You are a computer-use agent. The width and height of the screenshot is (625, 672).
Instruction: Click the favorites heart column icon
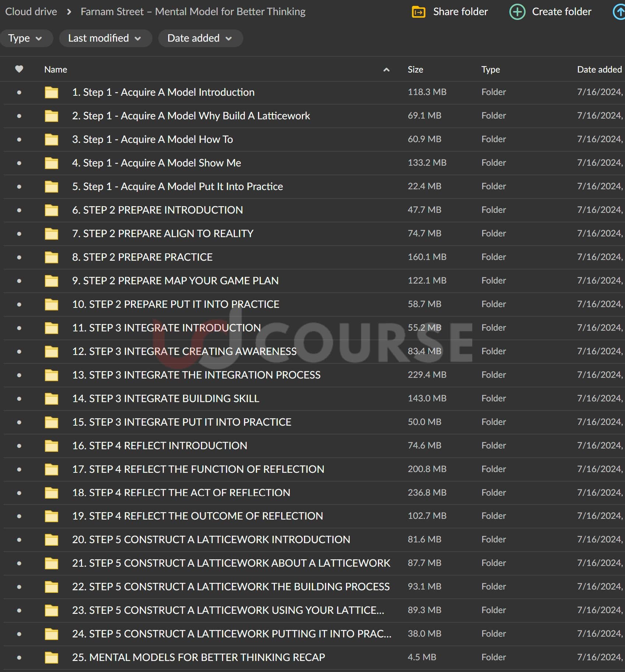pos(19,69)
